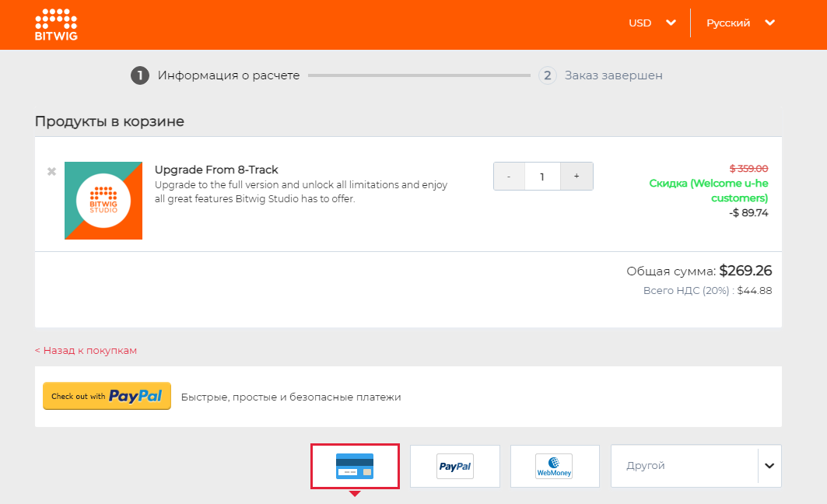Click the Скидка Welcome u-he customers text
The width and height of the screenshot is (827, 504).
[x=708, y=191]
